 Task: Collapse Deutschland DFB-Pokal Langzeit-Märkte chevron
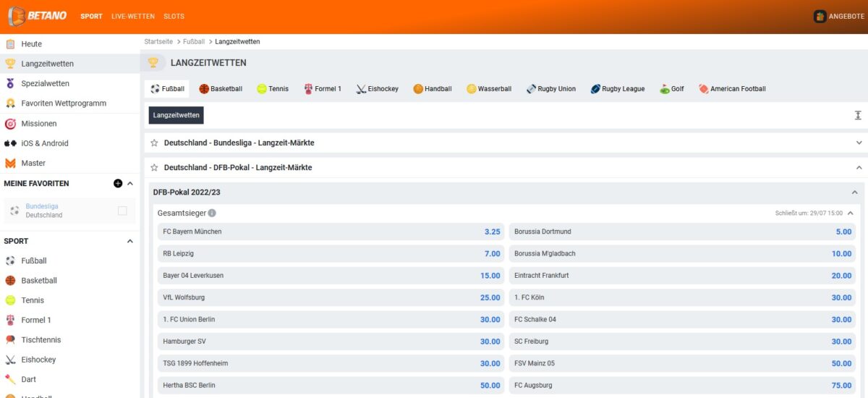click(x=859, y=167)
